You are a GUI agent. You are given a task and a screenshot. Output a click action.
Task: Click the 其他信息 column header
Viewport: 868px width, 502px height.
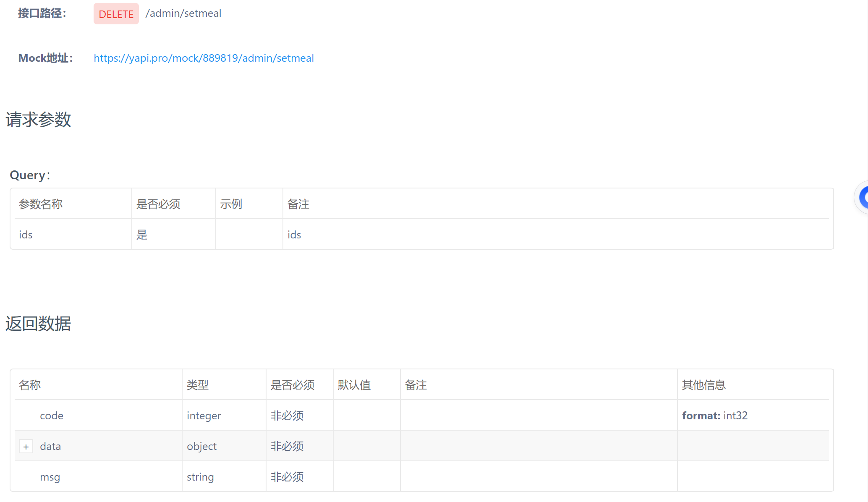(703, 385)
